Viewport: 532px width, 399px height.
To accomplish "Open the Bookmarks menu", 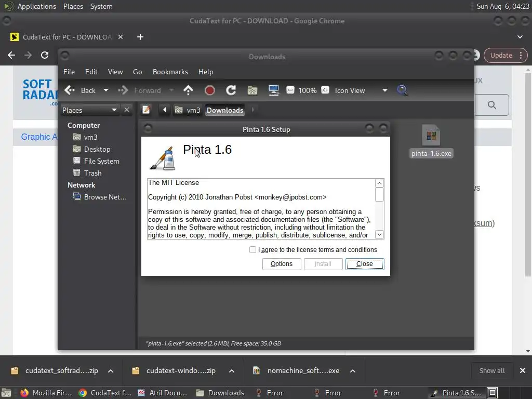I will [170, 72].
